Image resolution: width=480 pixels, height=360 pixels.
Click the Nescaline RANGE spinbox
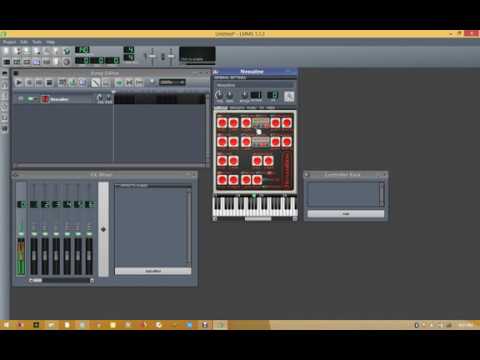click(x=256, y=95)
